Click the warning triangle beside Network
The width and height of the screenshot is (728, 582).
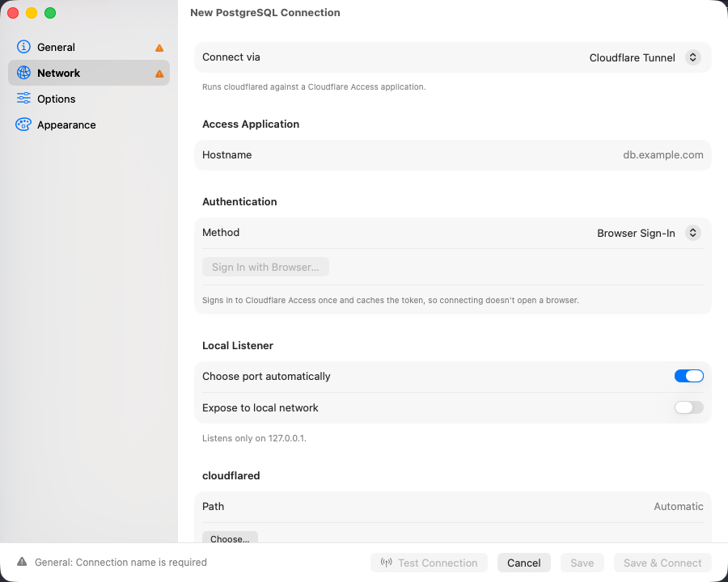pyautogui.click(x=159, y=74)
